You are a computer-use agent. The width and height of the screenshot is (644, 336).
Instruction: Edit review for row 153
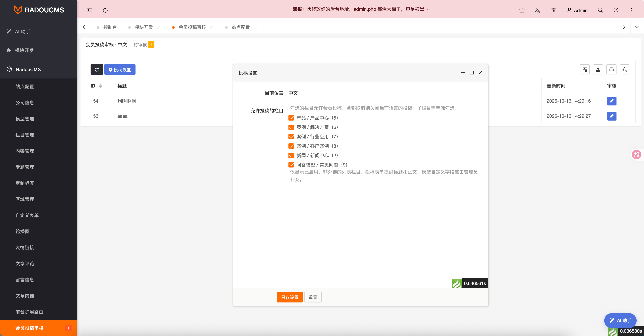[x=612, y=116]
